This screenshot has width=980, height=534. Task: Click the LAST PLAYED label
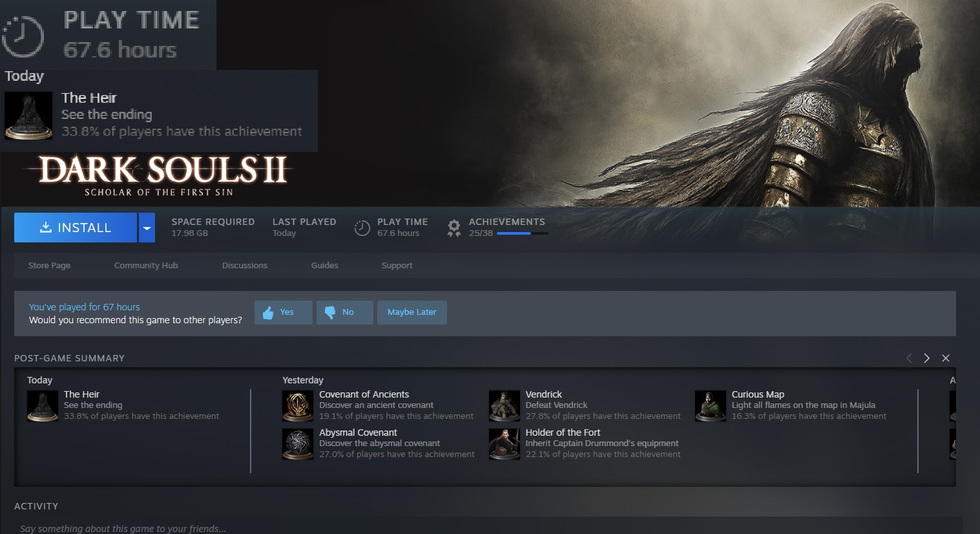click(304, 222)
